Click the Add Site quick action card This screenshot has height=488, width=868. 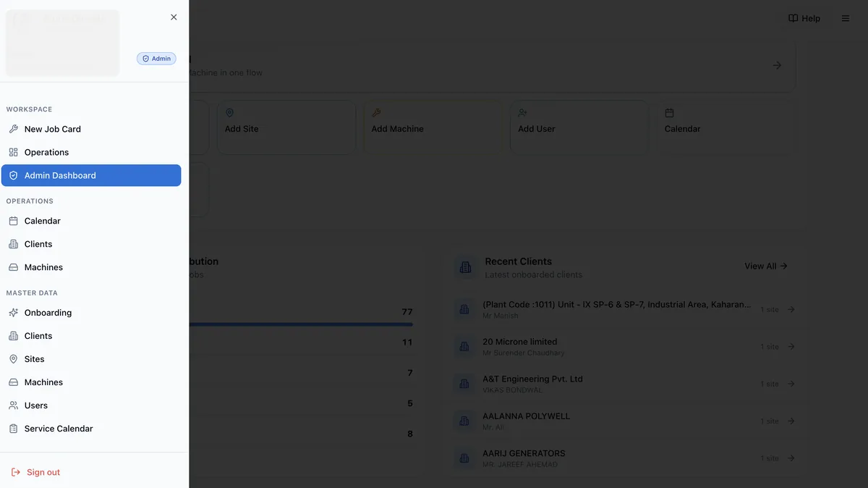pyautogui.click(x=286, y=127)
